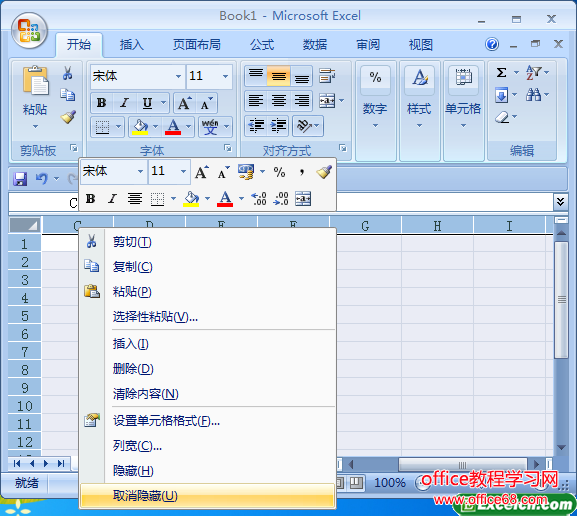Choose 清除内容(N) from context menu
The height and width of the screenshot is (516, 577).
coord(207,394)
